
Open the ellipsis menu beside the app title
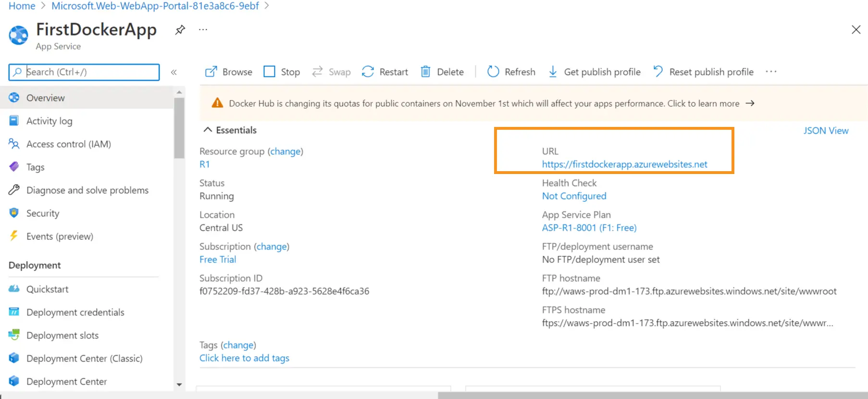(203, 30)
